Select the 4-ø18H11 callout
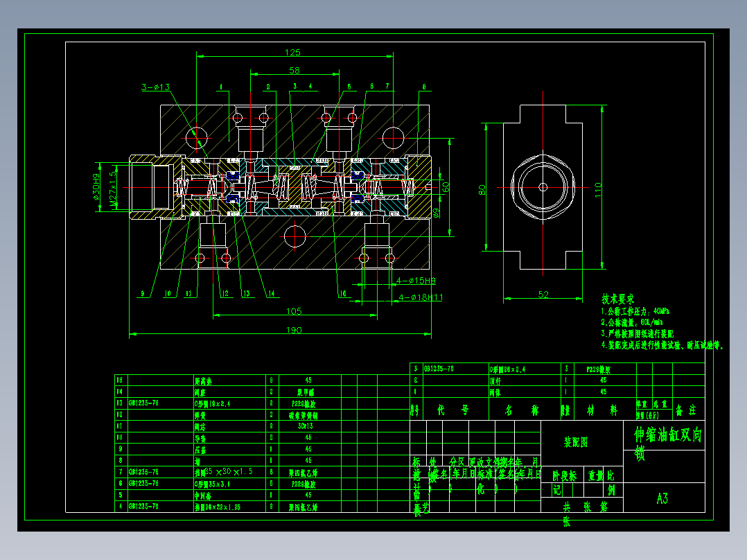The width and height of the screenshot is (747, 560). point(421,297)
